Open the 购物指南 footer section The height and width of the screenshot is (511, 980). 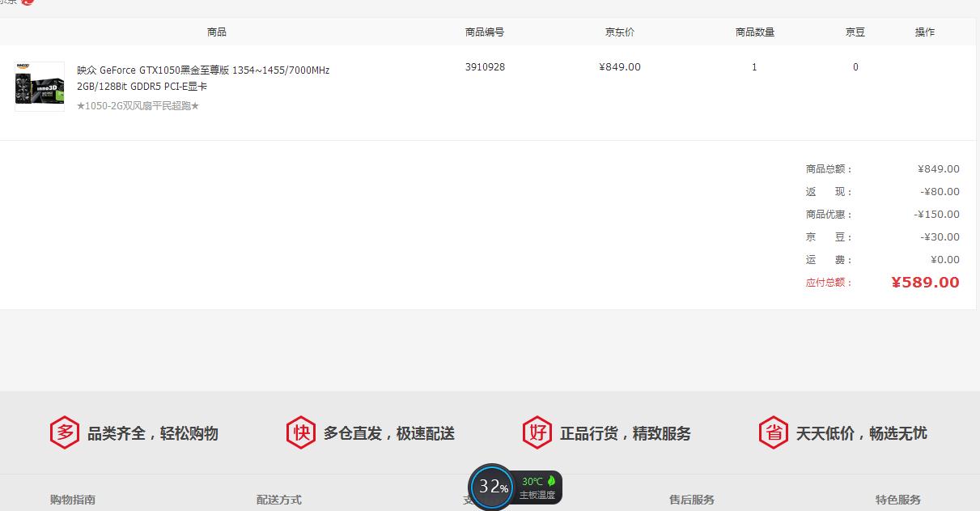point(73,500)
